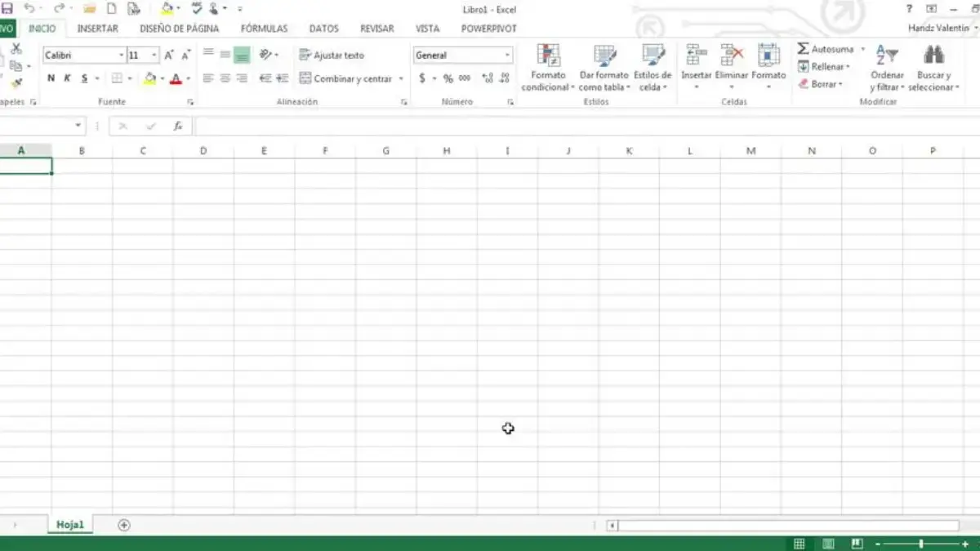Open the VISTA ribbon tab
Viewport: 980px width, 551px height.
click(427, 29)
